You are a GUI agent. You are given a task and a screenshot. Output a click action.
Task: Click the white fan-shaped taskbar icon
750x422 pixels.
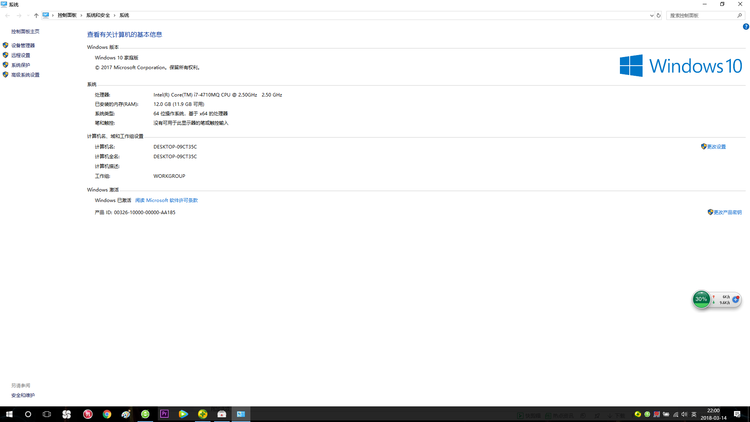pos(66,414)
